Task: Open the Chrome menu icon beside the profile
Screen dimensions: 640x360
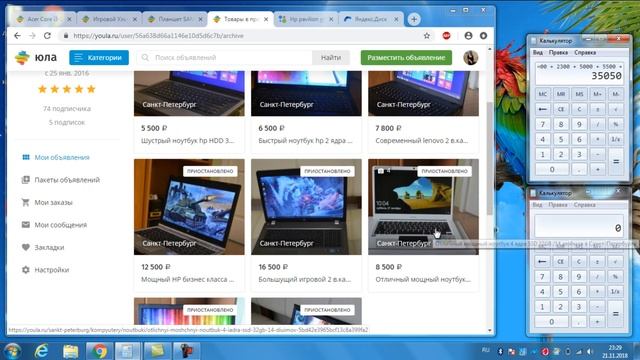Action: [483, 36]
